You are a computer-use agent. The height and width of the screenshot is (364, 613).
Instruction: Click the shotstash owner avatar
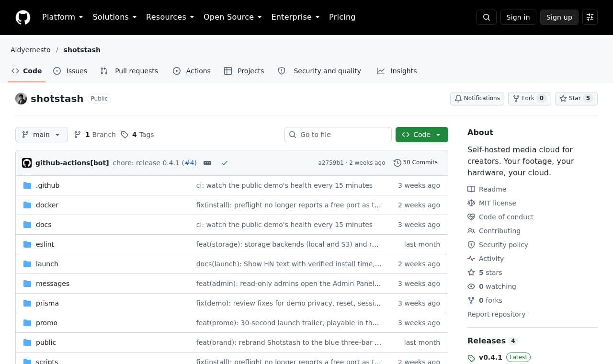(x=21, y=99)
